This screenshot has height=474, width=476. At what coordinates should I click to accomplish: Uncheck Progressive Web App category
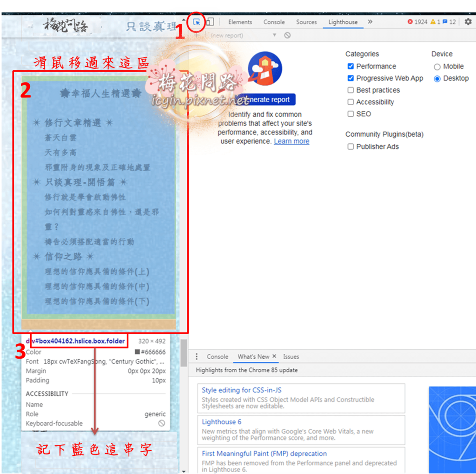[x=350, y=78]
